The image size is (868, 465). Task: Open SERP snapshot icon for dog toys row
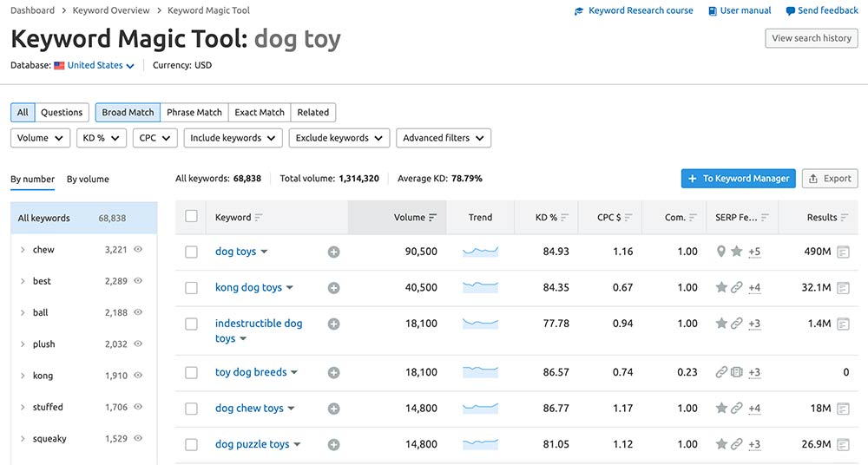843,252
